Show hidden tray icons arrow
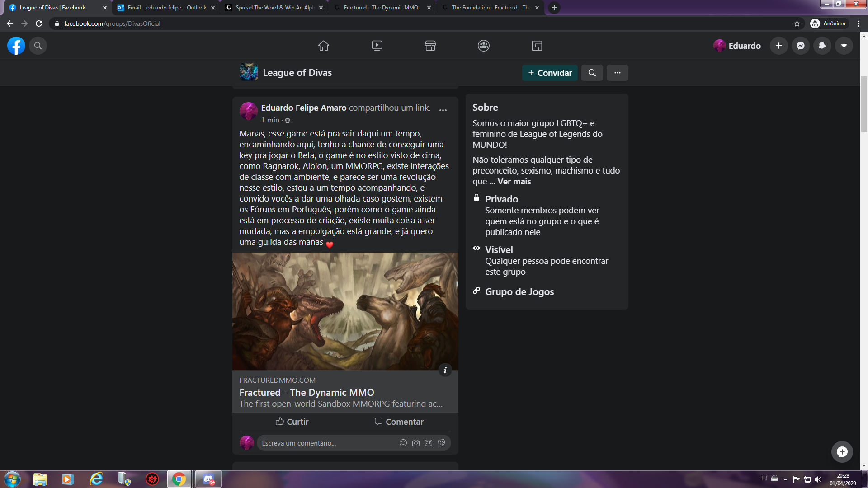868x488 pixels. 785,479
